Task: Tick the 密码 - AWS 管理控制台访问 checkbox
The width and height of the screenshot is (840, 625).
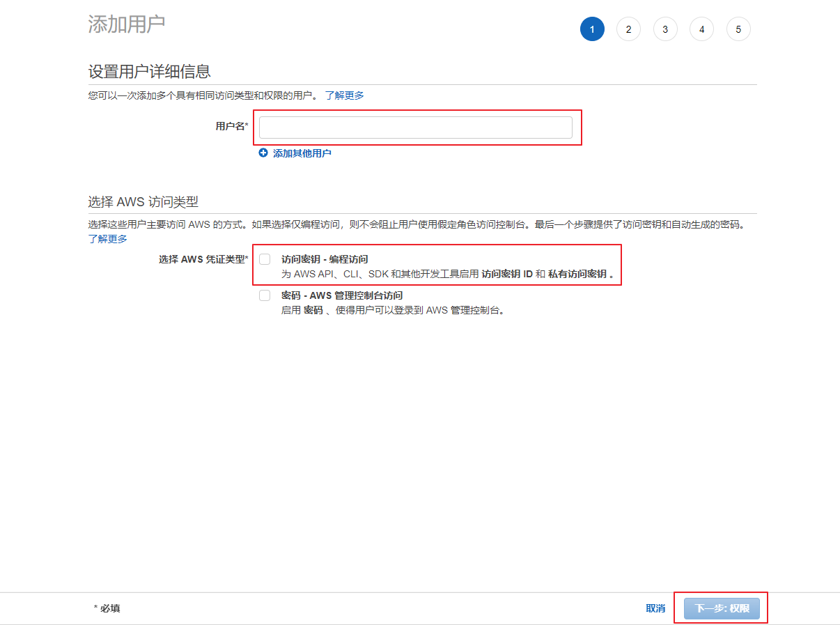Action: [x=265, y=295]
